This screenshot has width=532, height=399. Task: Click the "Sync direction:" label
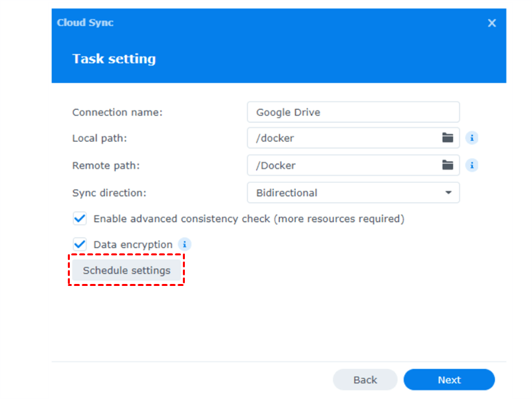coord(109,193)
